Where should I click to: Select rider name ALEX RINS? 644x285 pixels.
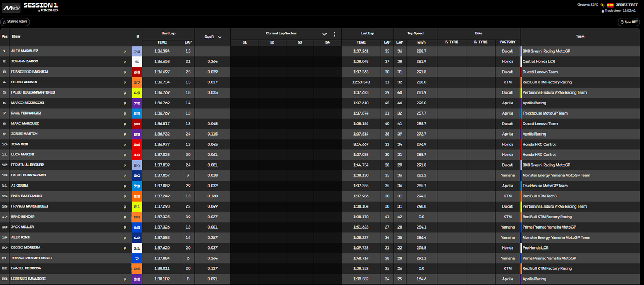click(20, 237)
